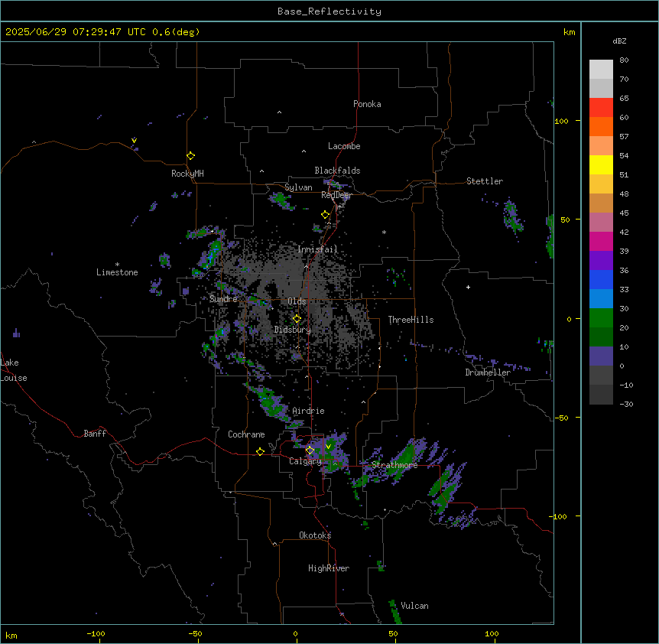Select the yellow diamond marker at Calgary

point(310,450)
